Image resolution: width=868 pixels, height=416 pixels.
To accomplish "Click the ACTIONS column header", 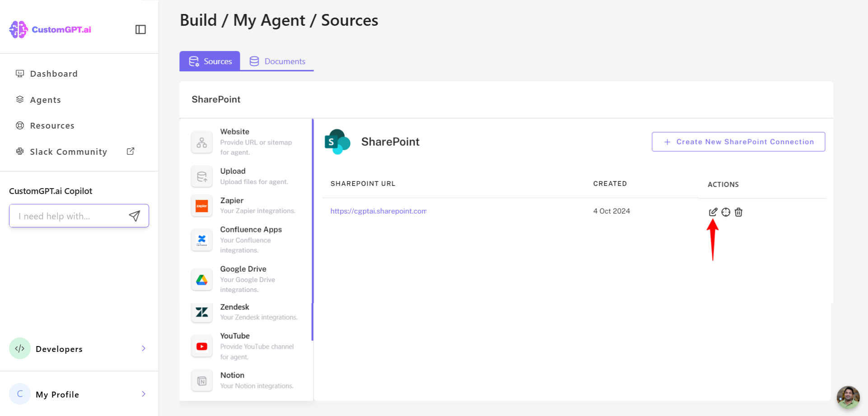I will point(723,185).
